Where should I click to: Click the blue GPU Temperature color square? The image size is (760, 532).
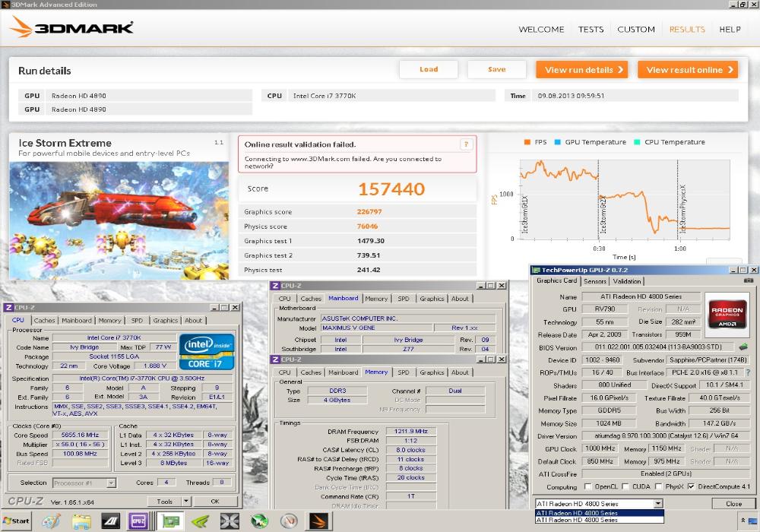coord(557,142)
